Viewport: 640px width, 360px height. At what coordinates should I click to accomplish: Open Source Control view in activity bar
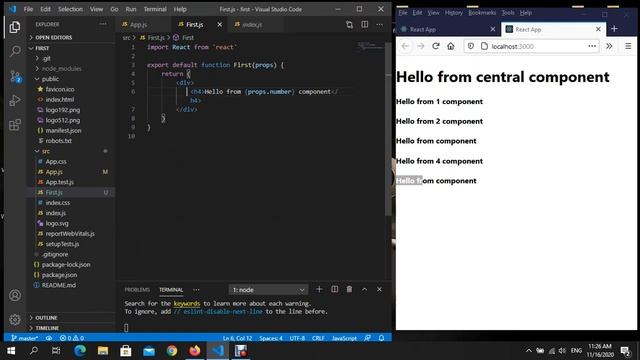[x=15, y=76]
